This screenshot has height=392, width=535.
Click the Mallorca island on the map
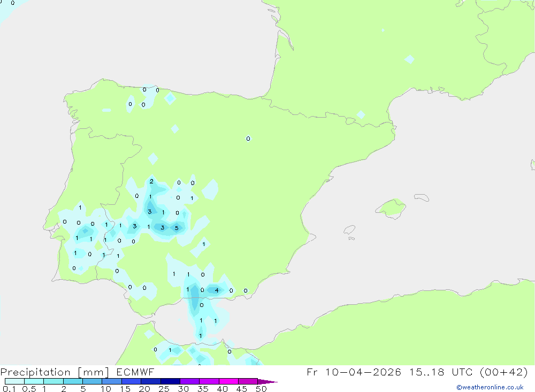coord(391,208)
